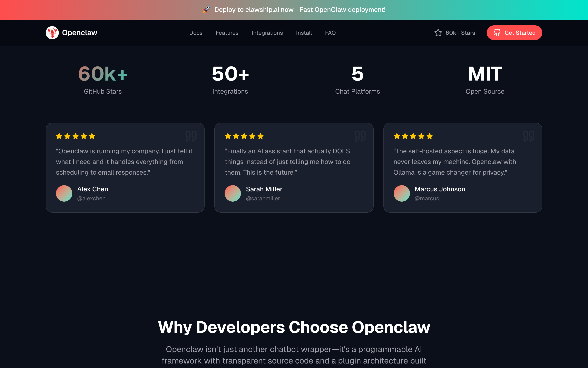This screenshot has height=368, width=588.
Task: Click the rocket icon in the top banner
Action: click(206, 9)
